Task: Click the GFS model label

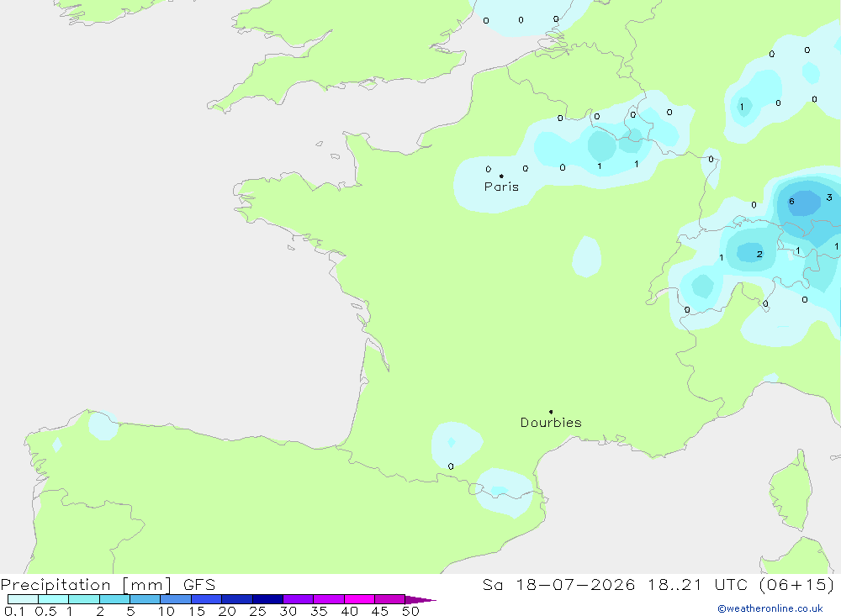Action: tap(199, 585)
